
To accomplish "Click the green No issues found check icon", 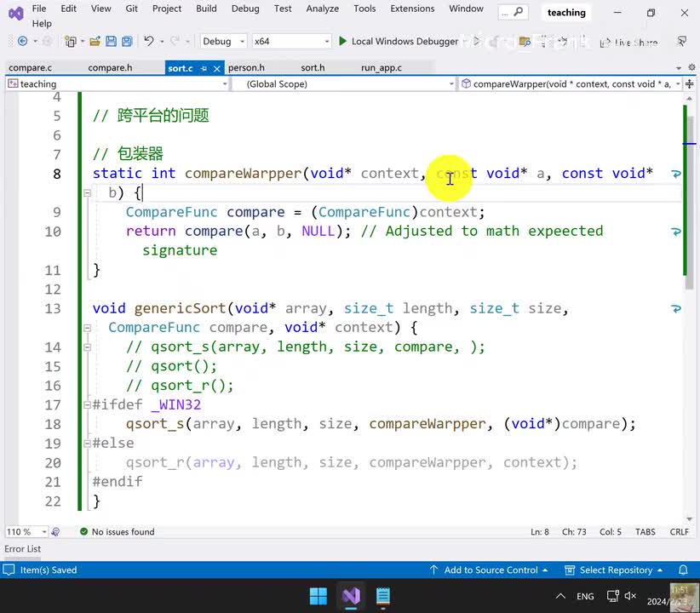I will pyautogui.click(x=83, y=531).
